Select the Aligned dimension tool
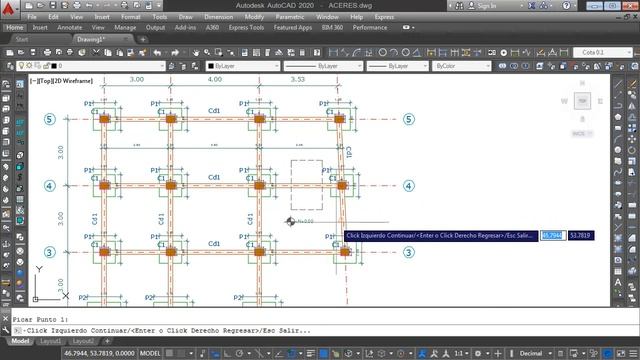This screenshot has height=360, width=640. click(x=345, y=52)
